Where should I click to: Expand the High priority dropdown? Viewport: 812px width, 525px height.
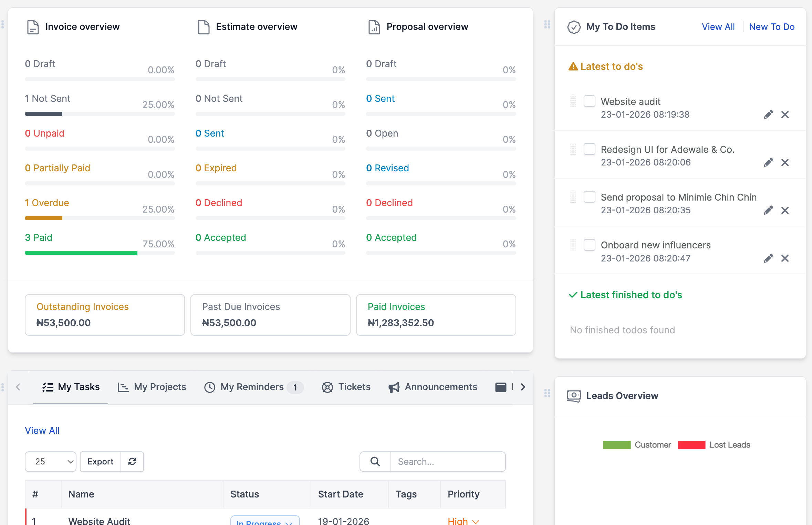coord(464,521)
